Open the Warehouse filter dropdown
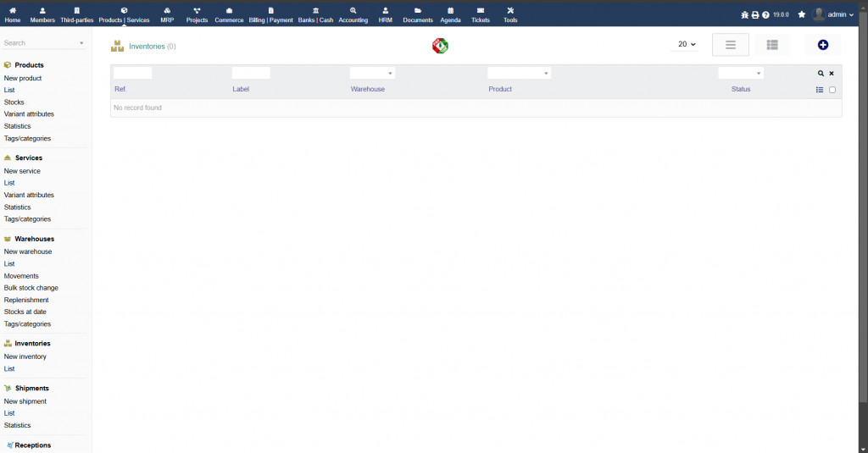 click(372, 73)
